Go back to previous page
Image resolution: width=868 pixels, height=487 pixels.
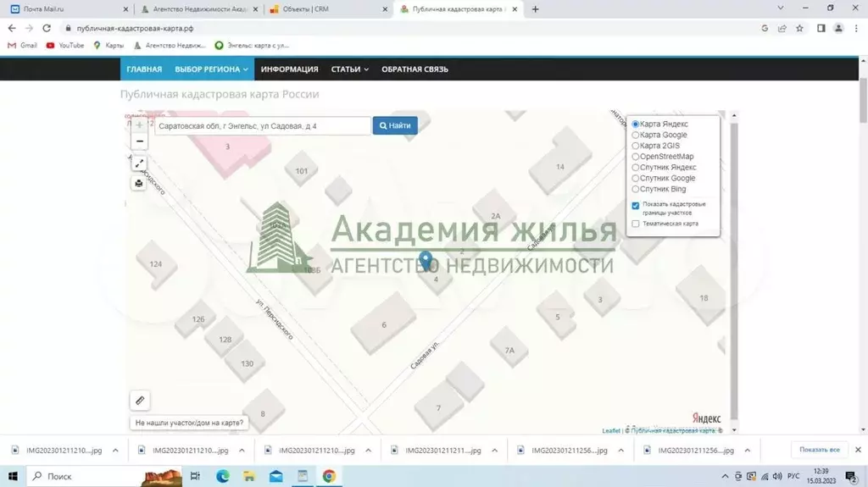click(x=12, y=28)
